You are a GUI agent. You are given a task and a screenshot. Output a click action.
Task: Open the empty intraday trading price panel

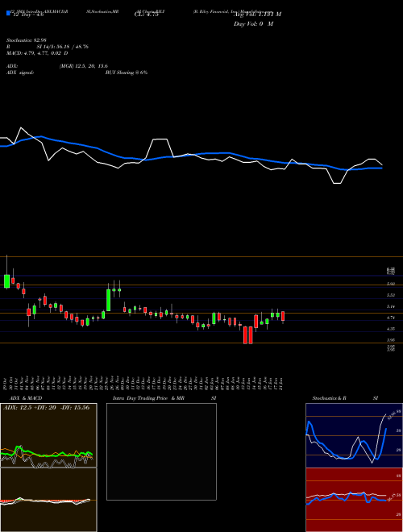coord(161,451)
